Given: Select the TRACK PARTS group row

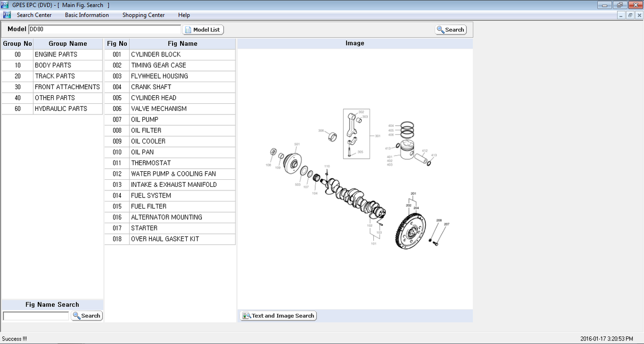Looking at the screenshot, I should (52, 76).
